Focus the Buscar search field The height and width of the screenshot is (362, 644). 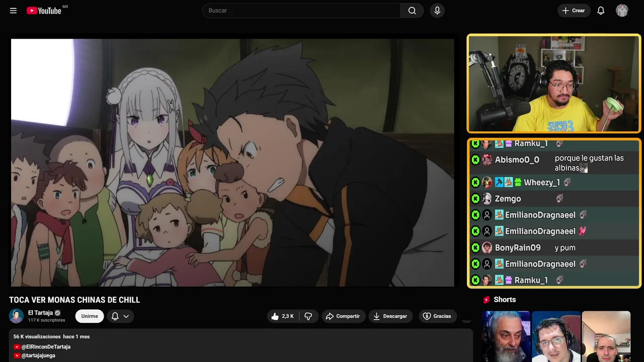coord(301,11)
